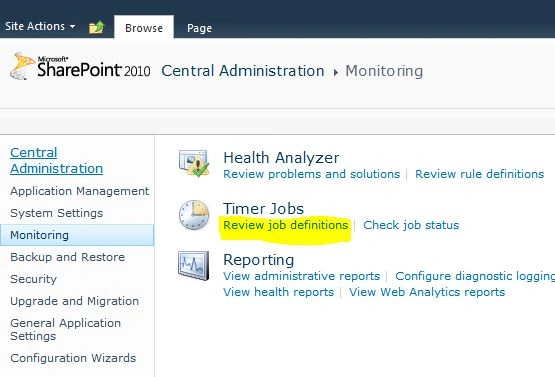Click the SharePoint 2010 logo
The width and height of the screenshot is (555, 377).
pyautogui.click(x=80, y=66)
